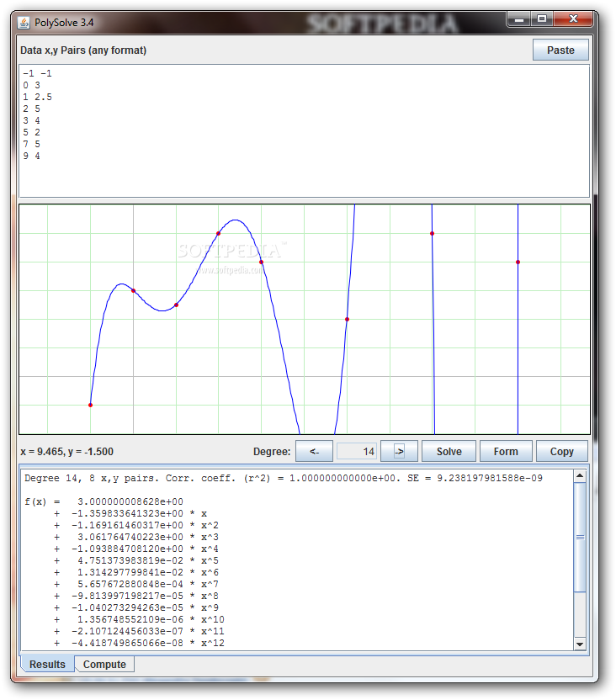616x700 pixels.
Task: Click data row "-1 -1"
Action: click(38, 73)
